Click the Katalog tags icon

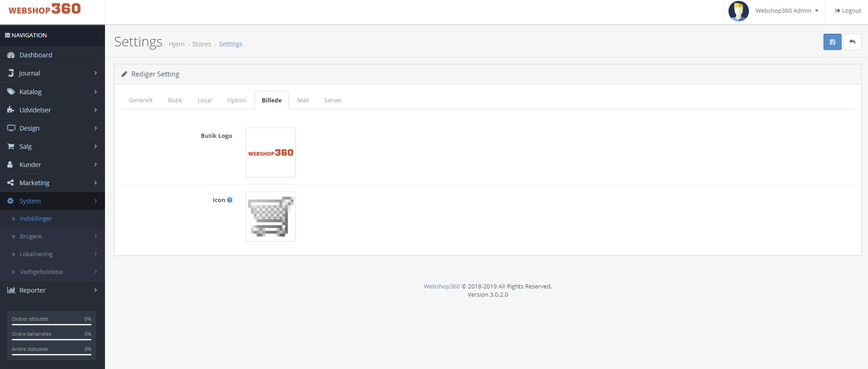pyautogui.click(x=11, y=92)
